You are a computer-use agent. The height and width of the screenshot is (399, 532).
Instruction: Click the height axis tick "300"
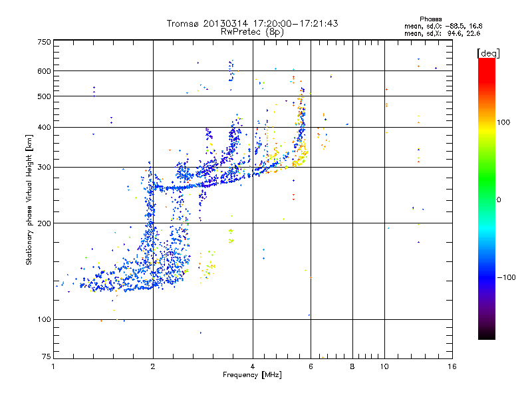[44, 168]
